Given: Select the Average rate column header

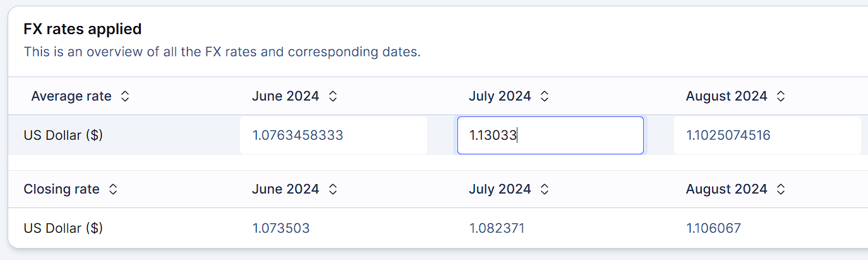Looking at the screenshot, I should click(71, 96).
